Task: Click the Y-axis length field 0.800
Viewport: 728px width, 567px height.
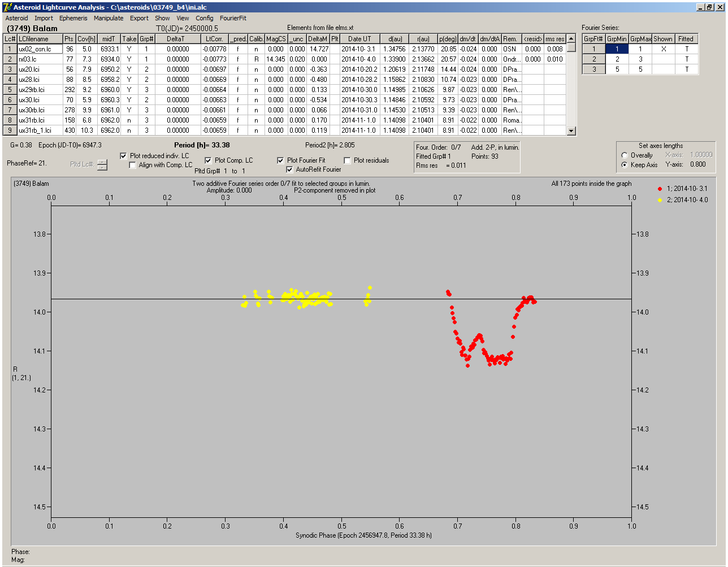Action: click(x=697, y=165)
